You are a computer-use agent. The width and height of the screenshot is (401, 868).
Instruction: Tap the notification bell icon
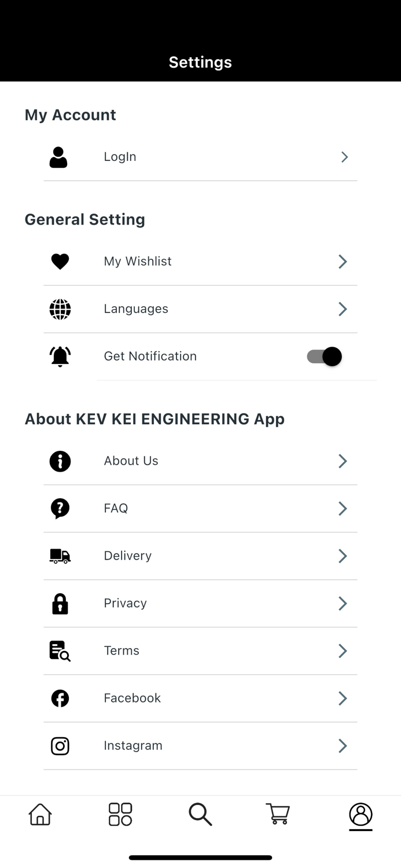(60, 356)
